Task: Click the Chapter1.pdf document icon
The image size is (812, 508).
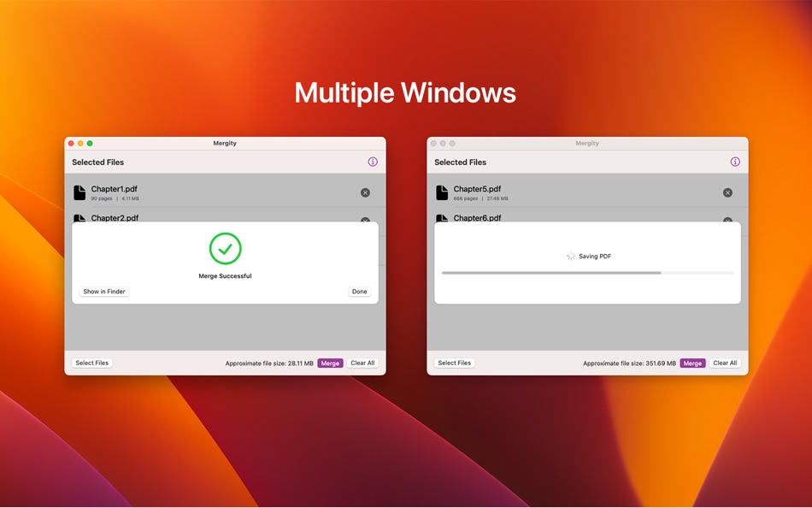Action: coord(79,192)
